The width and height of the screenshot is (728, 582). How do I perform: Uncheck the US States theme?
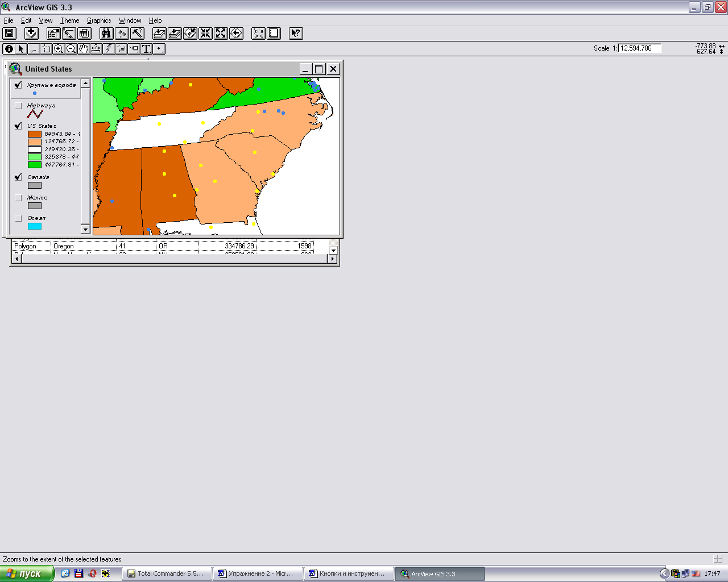18,126
